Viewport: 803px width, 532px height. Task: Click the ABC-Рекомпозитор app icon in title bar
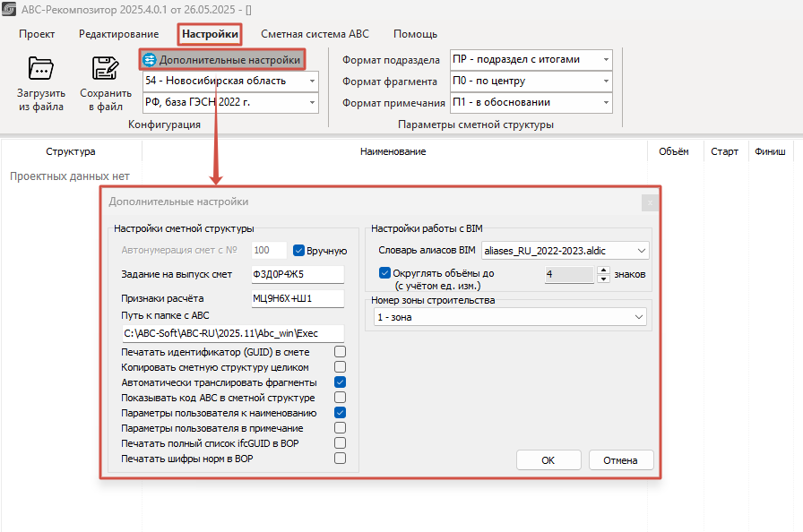(x=9, y=9)
